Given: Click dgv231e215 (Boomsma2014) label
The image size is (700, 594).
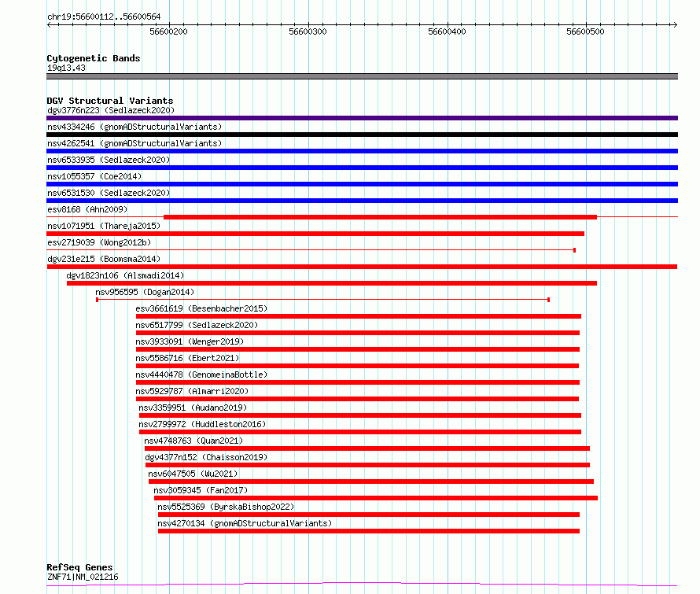Looking at the screenshot, I should pos(104,259).
